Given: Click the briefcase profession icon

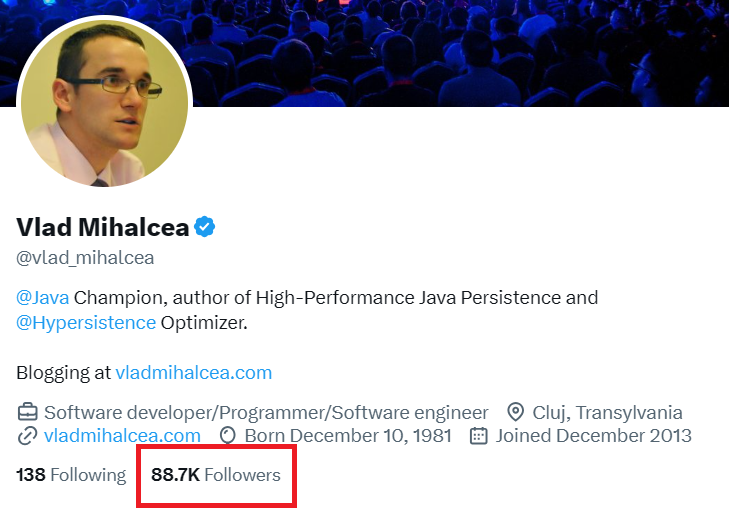Looking at the screenshot, I should pos(27,412).
